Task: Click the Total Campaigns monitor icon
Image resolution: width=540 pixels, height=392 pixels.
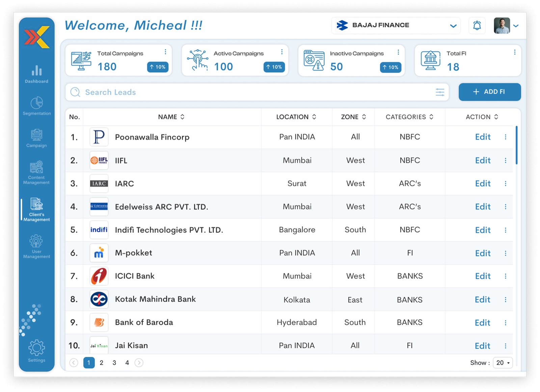Action: tap(81, 61)
